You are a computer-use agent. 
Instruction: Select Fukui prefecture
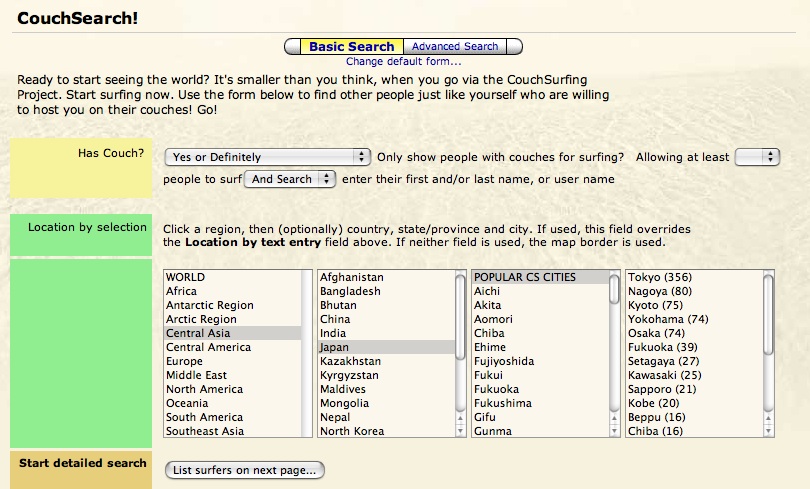[541, 375]
